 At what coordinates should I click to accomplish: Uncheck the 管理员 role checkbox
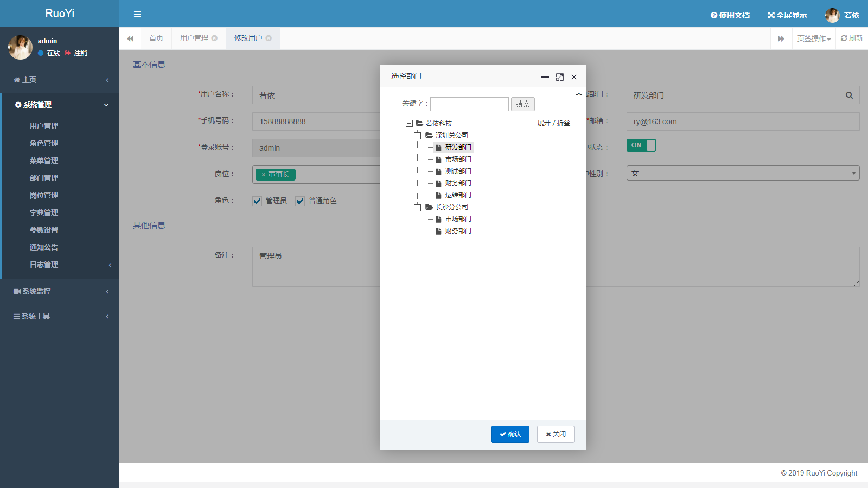point(257,201)
